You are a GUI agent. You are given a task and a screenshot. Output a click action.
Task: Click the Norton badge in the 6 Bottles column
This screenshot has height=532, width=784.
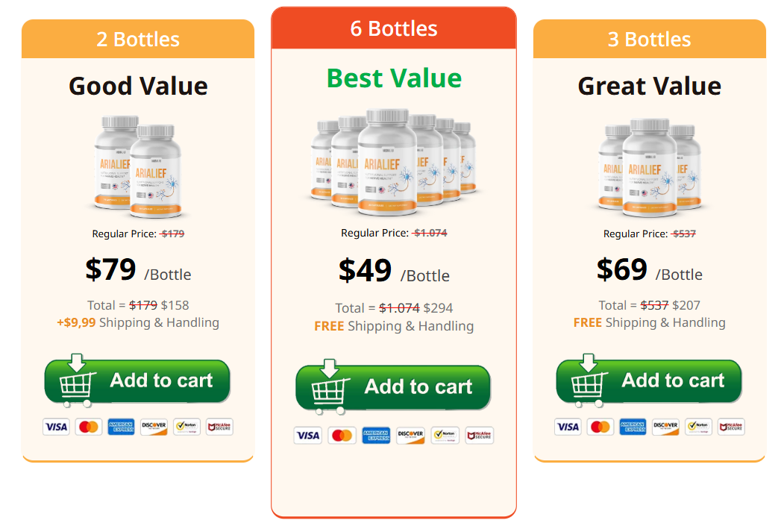click(x=445, y=435)
